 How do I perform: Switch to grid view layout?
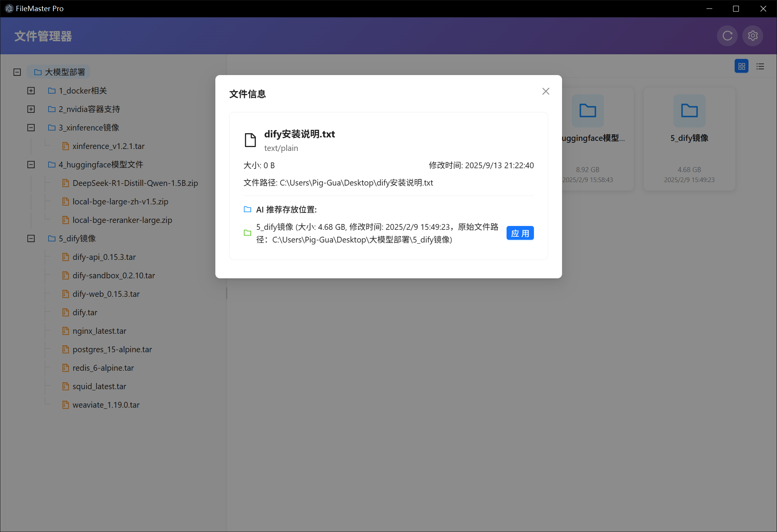[x=742, y=66]
